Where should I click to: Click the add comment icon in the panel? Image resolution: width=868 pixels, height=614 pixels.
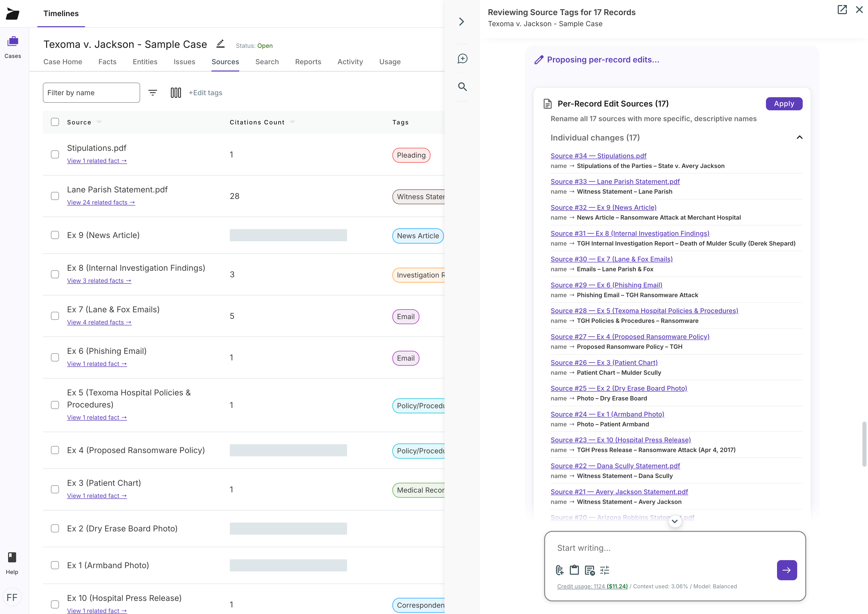tap(462, 59)
